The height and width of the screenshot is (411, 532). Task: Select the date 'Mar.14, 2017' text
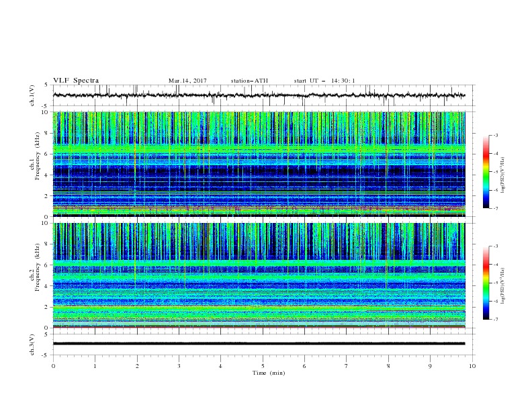click(x=187, y=81)
